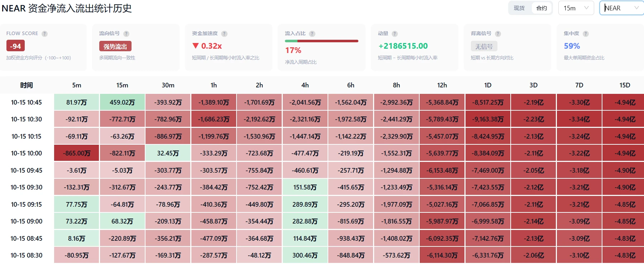Screen dimensions: 644x264
Task: Click the -3.34亿 cell
Action: 579,119
